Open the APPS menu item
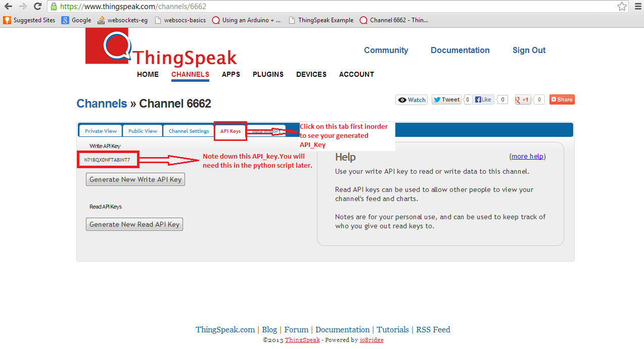This screenshot has height=349, width=644. coord(231,74)
